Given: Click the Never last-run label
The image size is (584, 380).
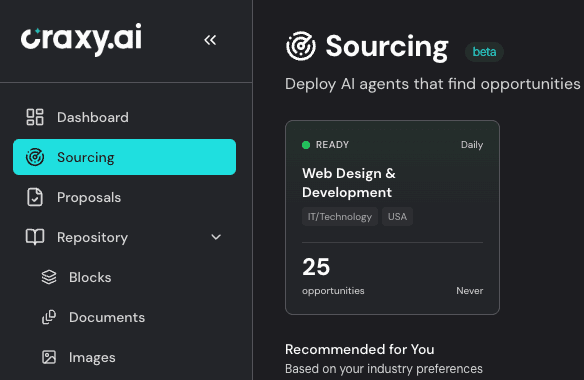Looking at the screenshot, I should 470,291.
